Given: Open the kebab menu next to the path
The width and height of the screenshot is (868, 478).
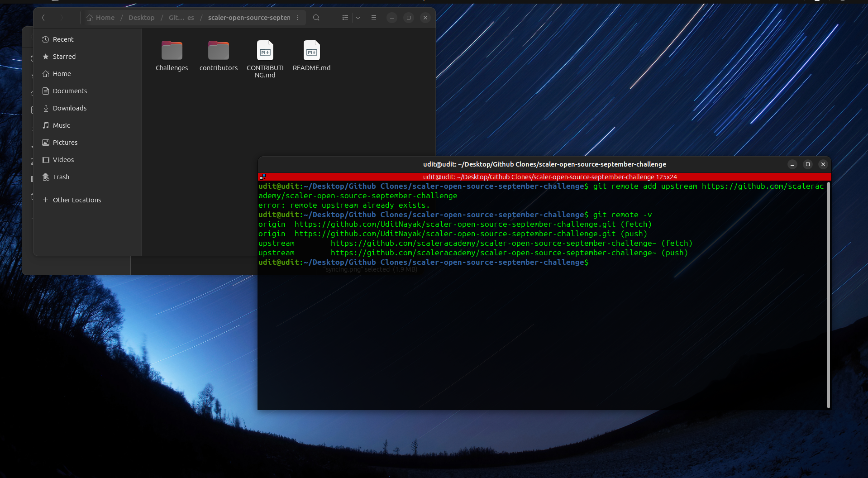Looking at the screenshot, I should click(x=298, y=18).
